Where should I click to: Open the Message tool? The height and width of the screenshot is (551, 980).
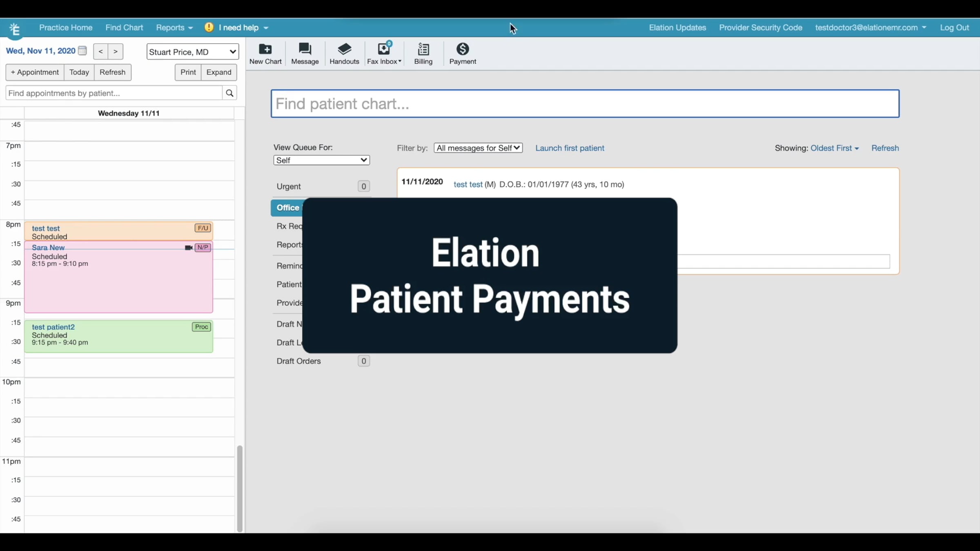pos(305,54)
